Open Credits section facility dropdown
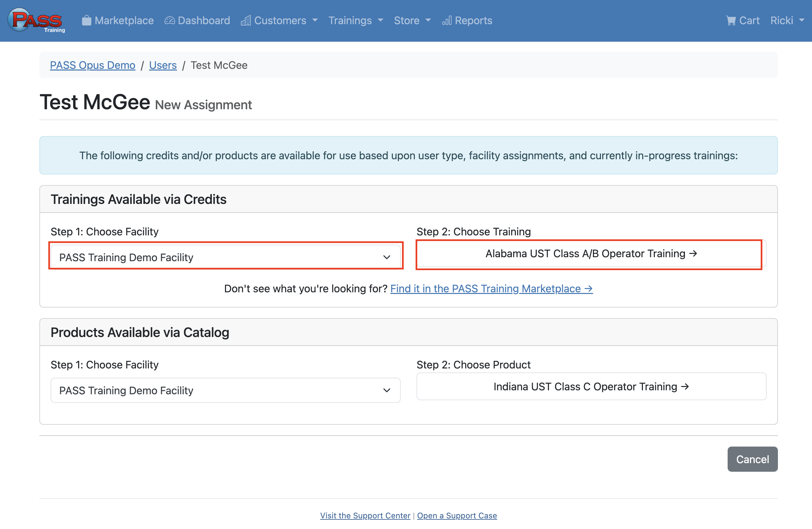The image size is (812, 529). [225, 257]
